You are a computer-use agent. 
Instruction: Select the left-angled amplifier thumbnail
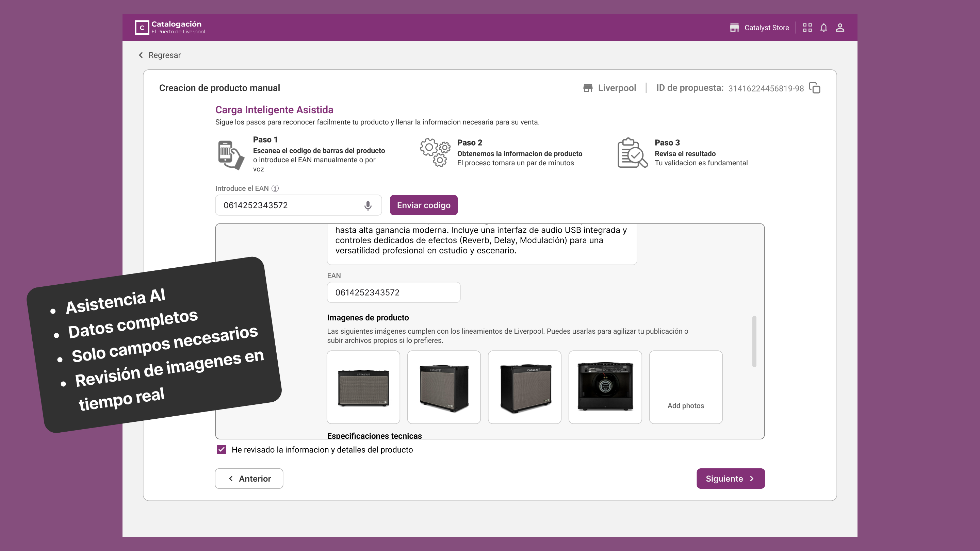pyautogui.click(x=444, y=387)
